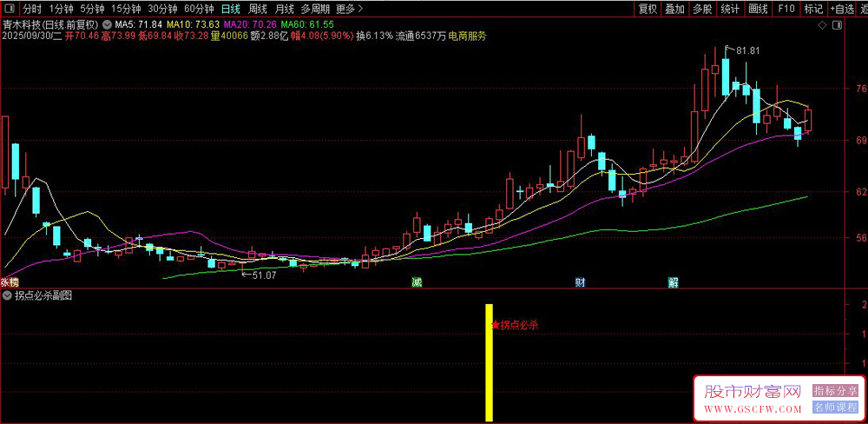
Task: Click the 51.07 low price annotation
Action: point(263,274)
